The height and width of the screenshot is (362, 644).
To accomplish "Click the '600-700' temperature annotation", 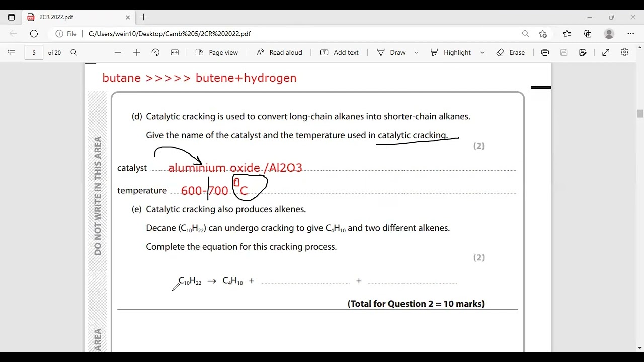I will tap(204, 191).
